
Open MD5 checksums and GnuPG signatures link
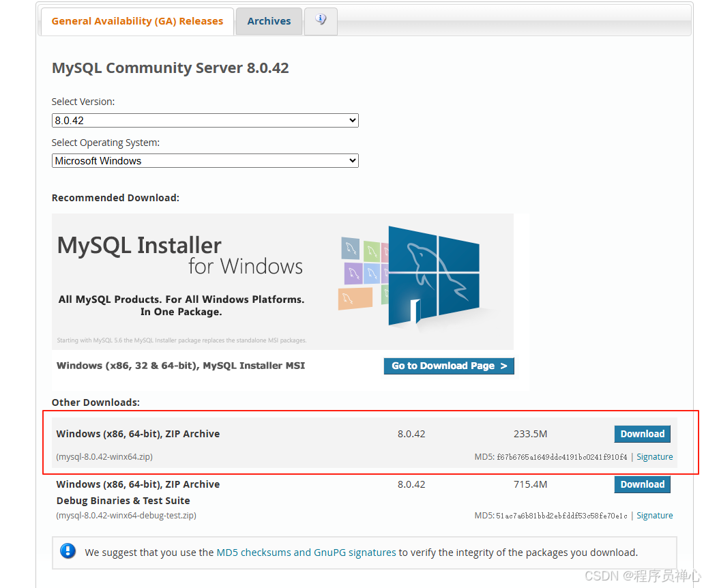pos(306,553)
